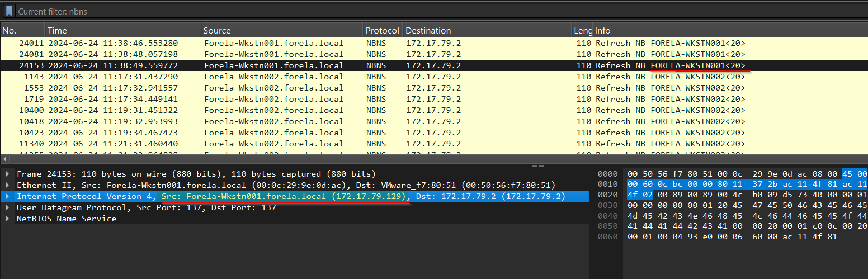Screen dimensions: 868x279
Task: Click the Info column header
Action: coord(727,30)
